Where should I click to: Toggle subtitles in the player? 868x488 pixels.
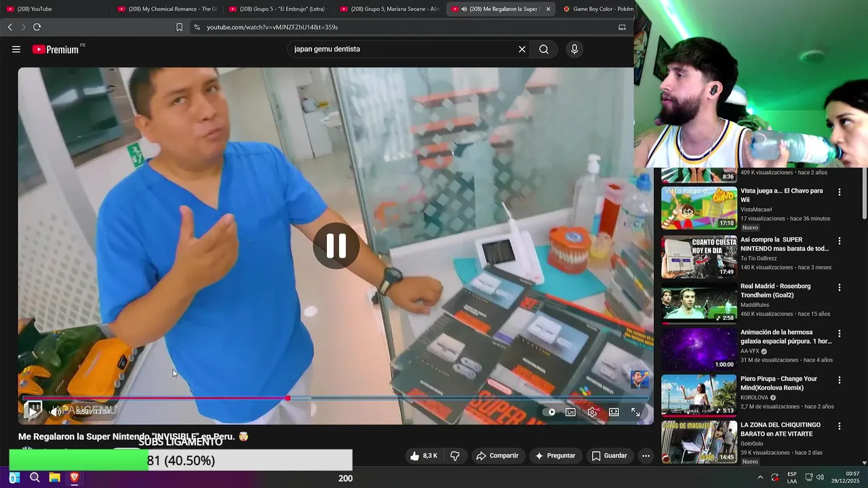(571, 412)
